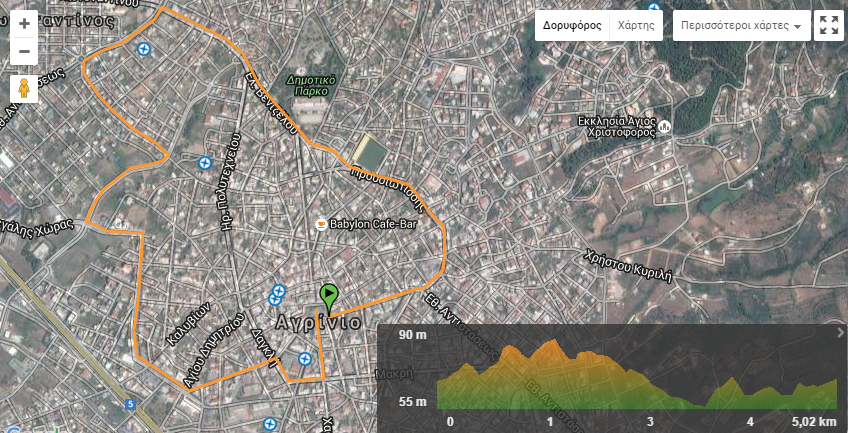Screen dimensions: 848x433
Task: Click the elevation chart's highest peak
Action: [549, 344]
